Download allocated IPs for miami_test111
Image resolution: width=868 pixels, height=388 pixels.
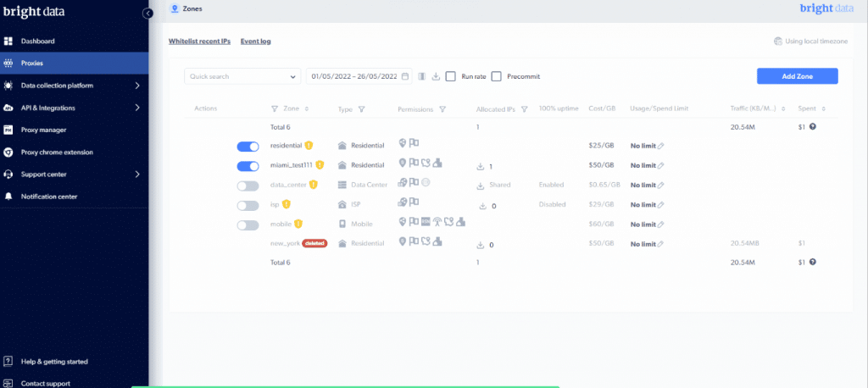click(x=480, y=165)
